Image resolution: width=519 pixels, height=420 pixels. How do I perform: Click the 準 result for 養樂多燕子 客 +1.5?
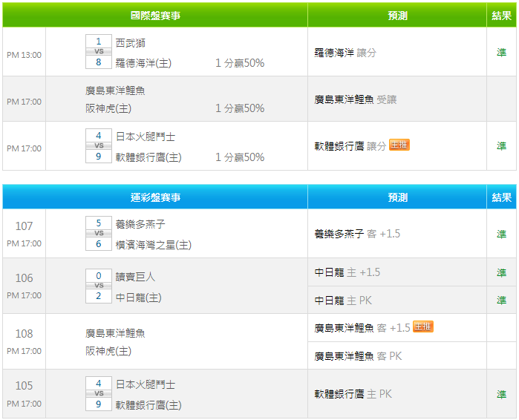coord(501,234)
